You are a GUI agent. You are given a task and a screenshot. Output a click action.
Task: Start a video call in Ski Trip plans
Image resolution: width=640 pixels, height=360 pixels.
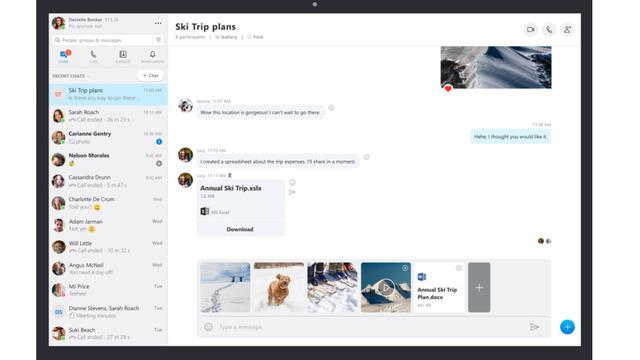pyautogui.click(x=530, y=29)
